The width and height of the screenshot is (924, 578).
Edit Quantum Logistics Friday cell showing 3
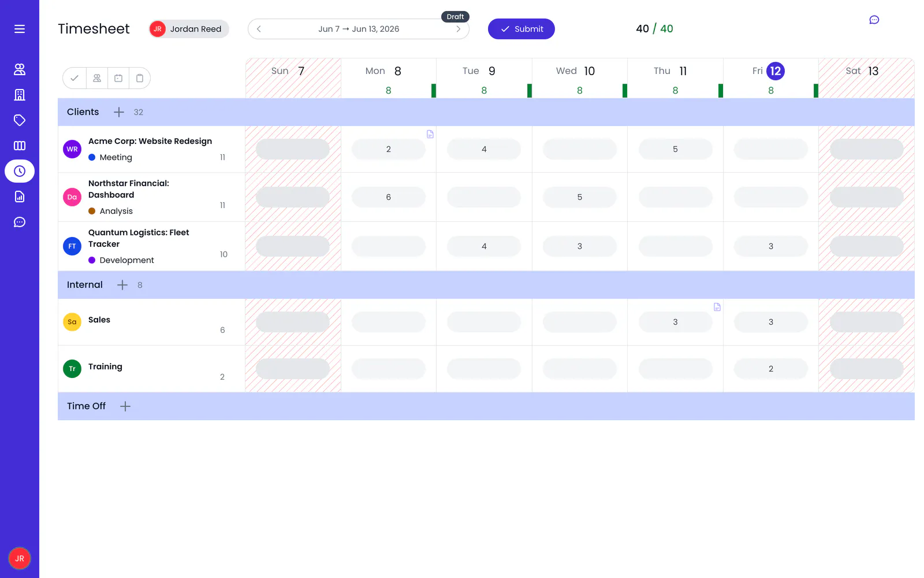tap(771, 246)
